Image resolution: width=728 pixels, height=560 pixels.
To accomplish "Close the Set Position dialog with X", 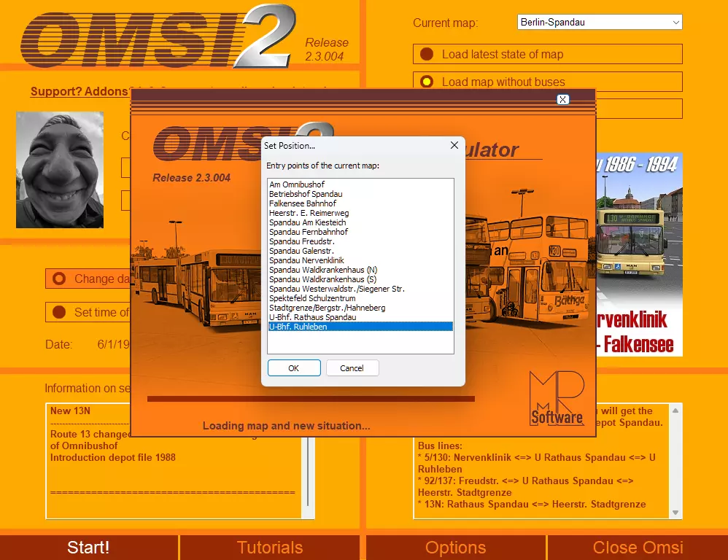I will click(454, 145).
